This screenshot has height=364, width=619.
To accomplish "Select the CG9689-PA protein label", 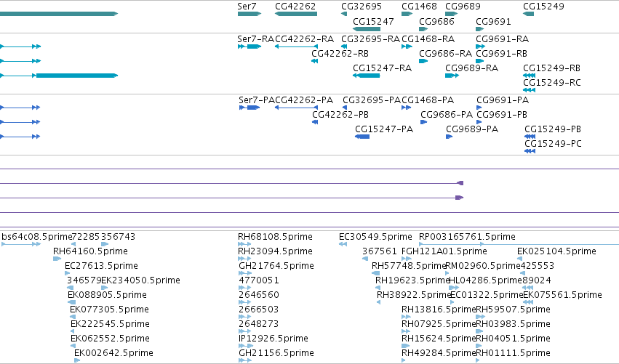I will [472, 129].
